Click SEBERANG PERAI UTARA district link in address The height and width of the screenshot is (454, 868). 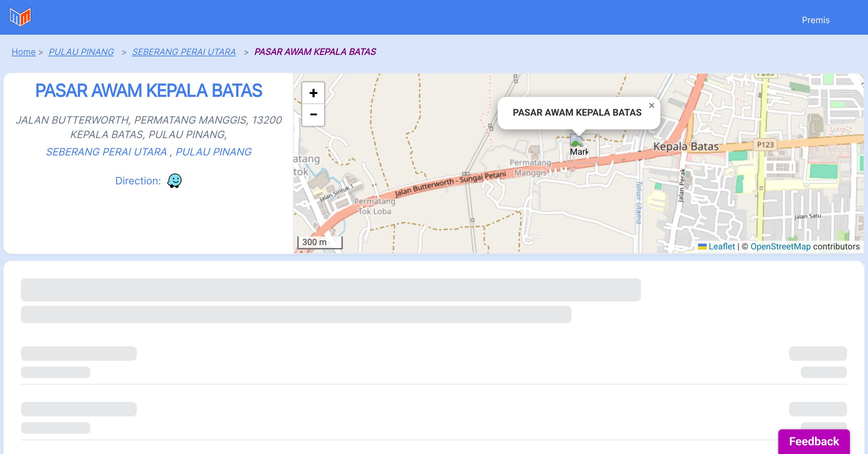pos(106,152)
